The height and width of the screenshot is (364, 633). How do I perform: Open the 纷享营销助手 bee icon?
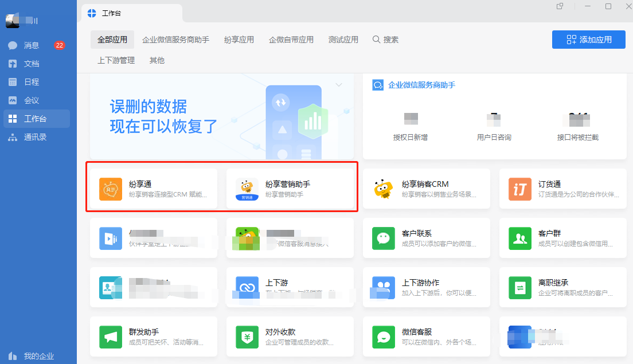pyautogui.click(x=247, y=189)
